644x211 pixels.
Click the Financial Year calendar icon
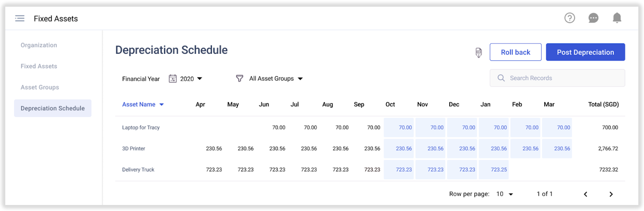point(173,79)
